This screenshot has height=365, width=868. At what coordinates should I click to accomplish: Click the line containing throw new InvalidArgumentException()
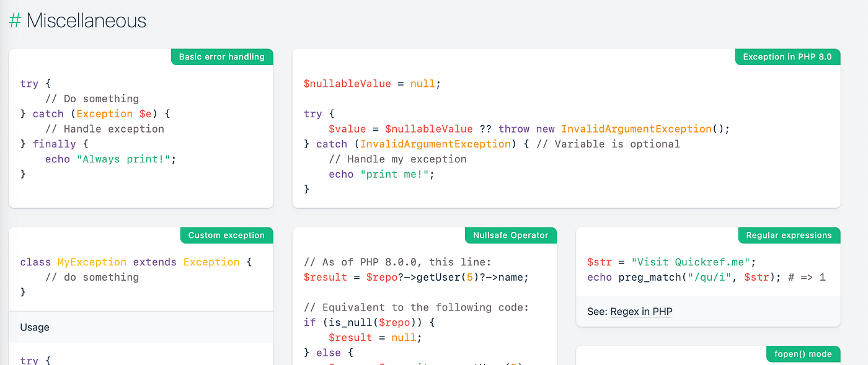529,129
